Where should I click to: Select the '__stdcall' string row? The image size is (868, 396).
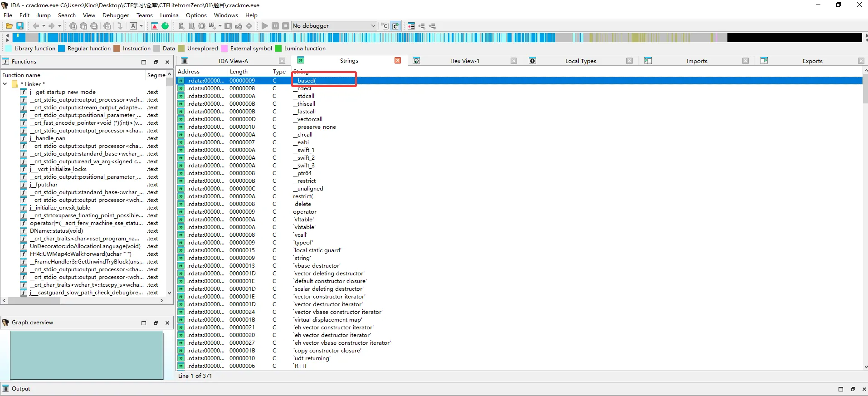coord(519,96)
